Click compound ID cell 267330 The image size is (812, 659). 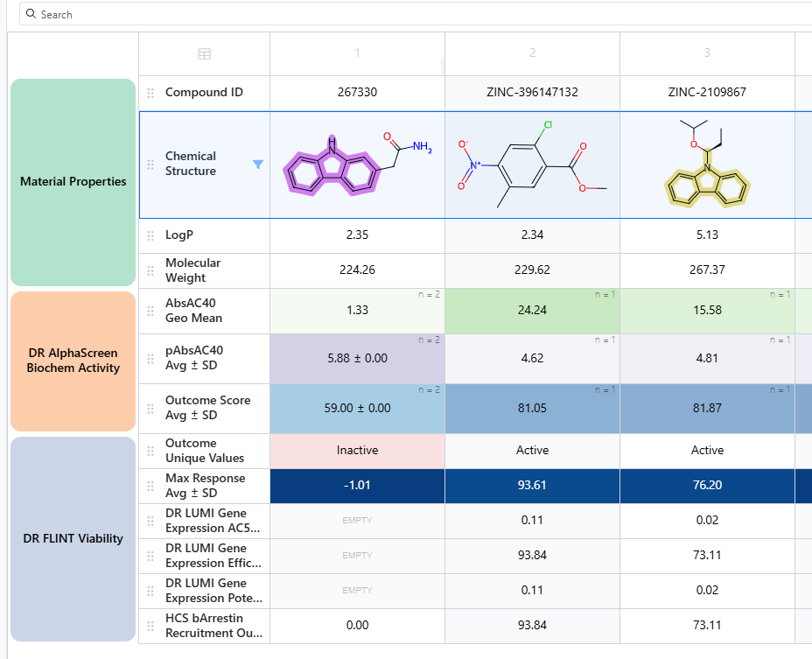[x=357, y=92]
